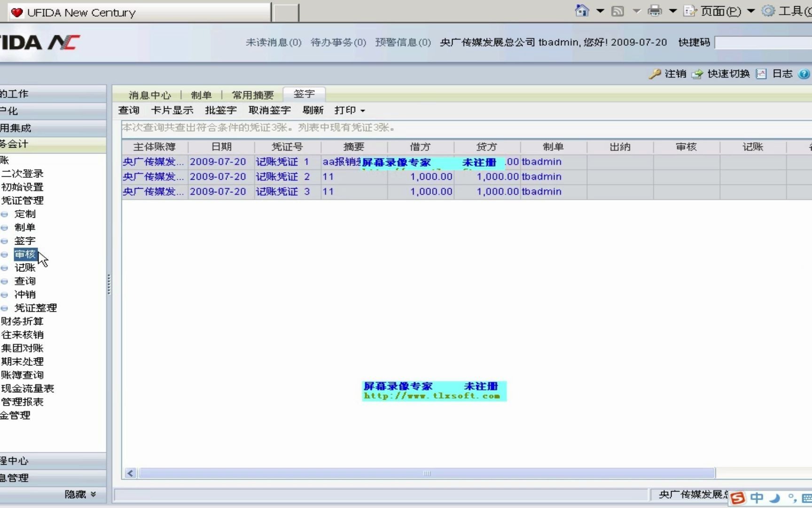Open 定制 in the voucher management tree
The image size is (812, 508).
coord(25,214)
